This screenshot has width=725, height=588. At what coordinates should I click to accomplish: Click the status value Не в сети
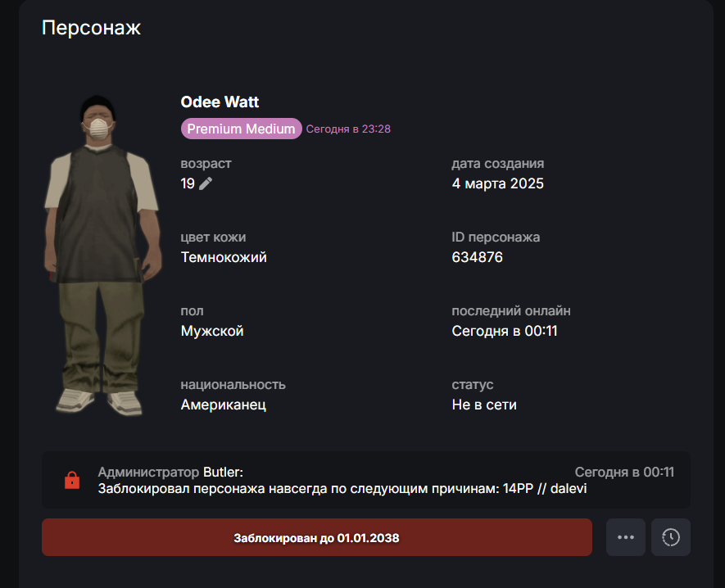(x=484, y=405)
